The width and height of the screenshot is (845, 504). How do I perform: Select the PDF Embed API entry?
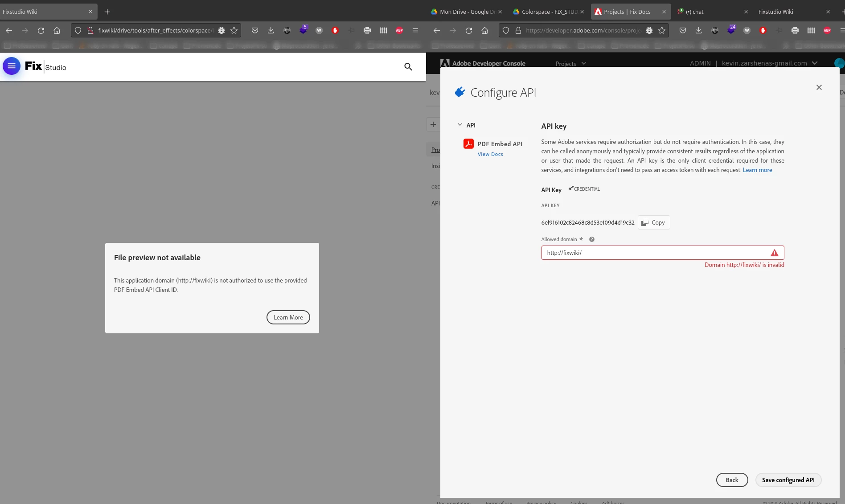tap(500, 143)
